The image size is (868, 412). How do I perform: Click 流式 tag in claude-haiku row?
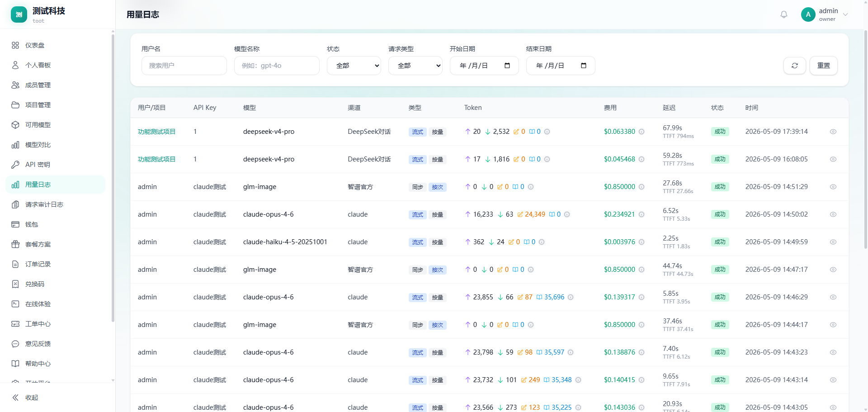418,242
